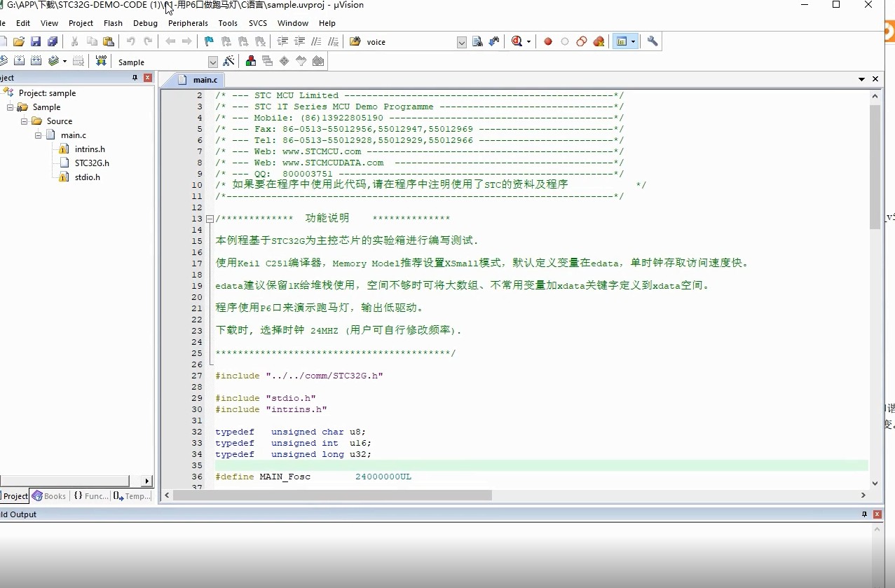Select the Project: sample root node
The width and height of the screenshot is (895, 588).
point(47,93)
